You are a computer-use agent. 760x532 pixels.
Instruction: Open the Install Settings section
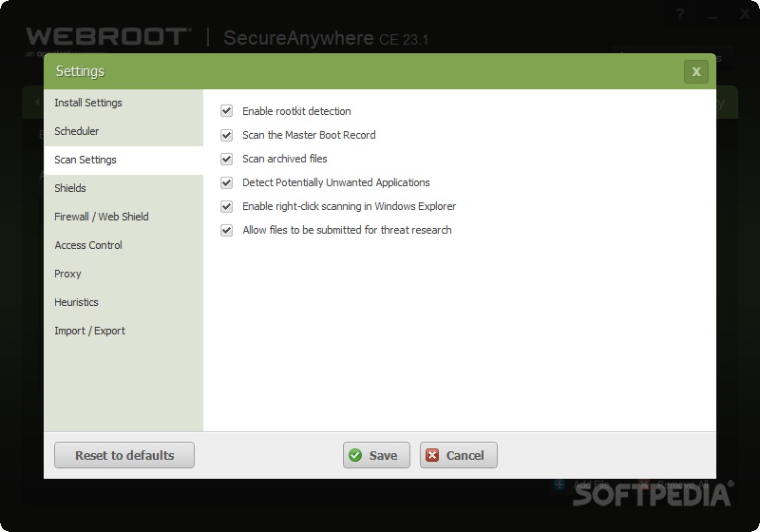tap(123, 103)
